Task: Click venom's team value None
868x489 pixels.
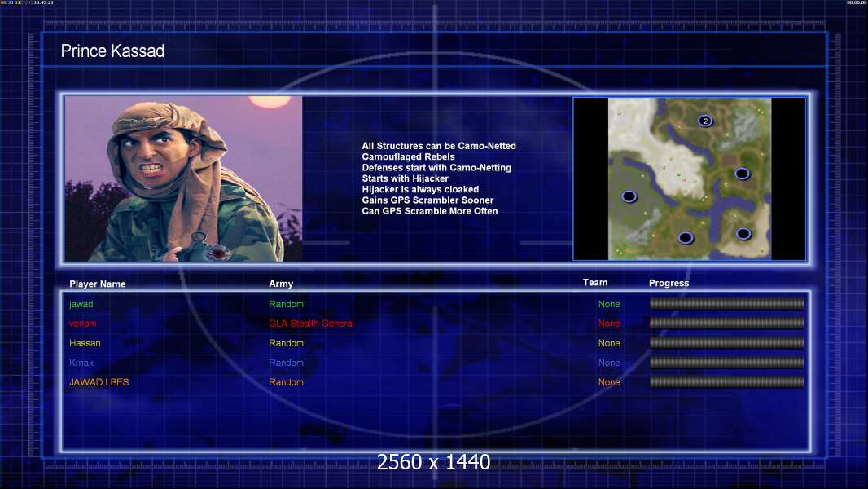Action: pyautogui.click(x=609, y=324)
